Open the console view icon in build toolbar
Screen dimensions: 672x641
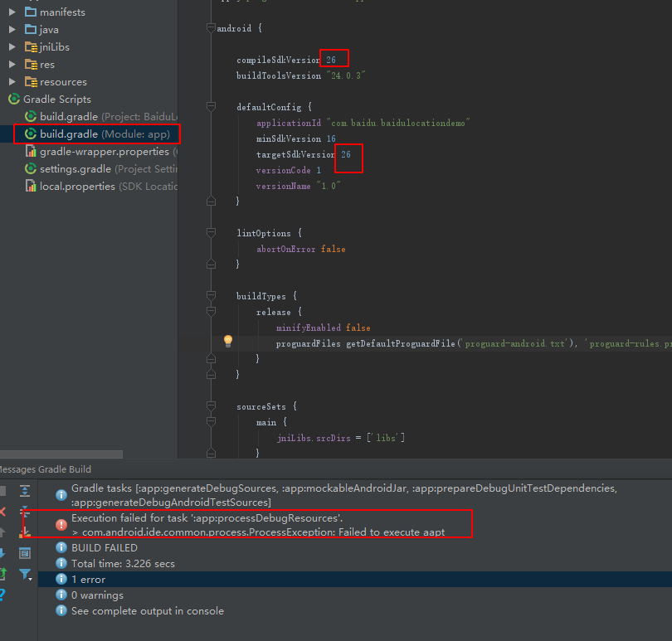[25, 553]
